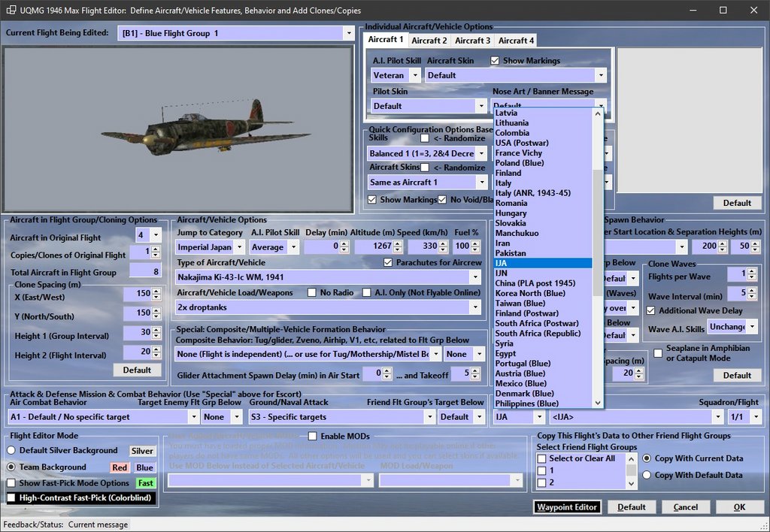
Task: Click the green Fast button
Action: tap(145, 483)
